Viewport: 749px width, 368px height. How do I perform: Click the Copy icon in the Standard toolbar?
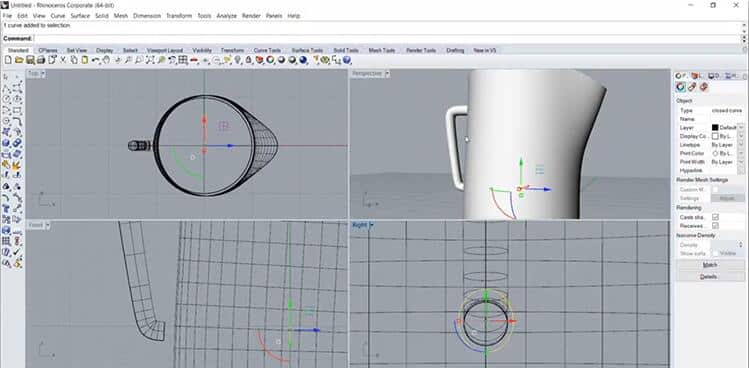(x=74, y=60)
